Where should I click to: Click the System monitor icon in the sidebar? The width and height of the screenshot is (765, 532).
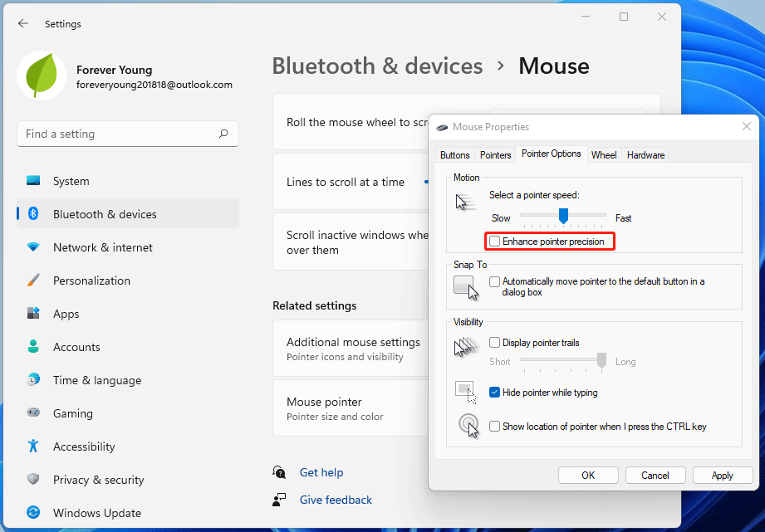pyautogui.click(x=33, y=181)
